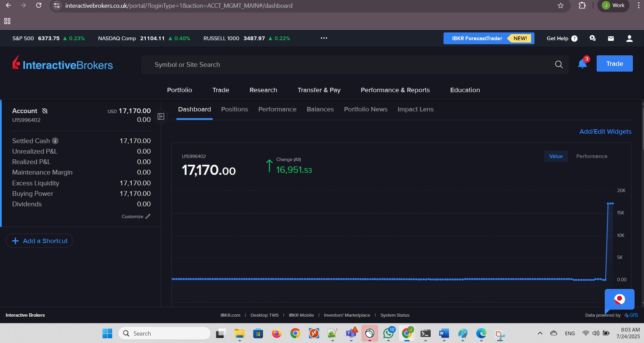Select the Dashboard tab

194,109
